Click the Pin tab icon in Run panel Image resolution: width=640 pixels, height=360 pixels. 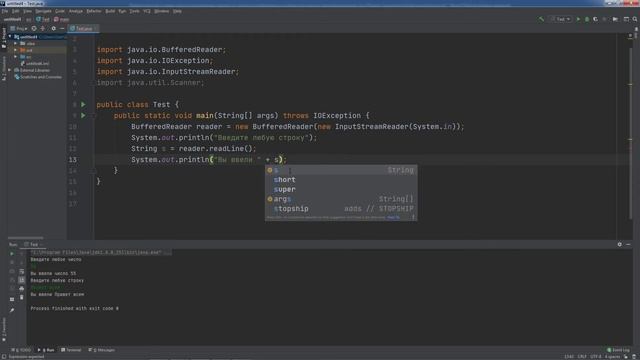(x=12, y=310)
